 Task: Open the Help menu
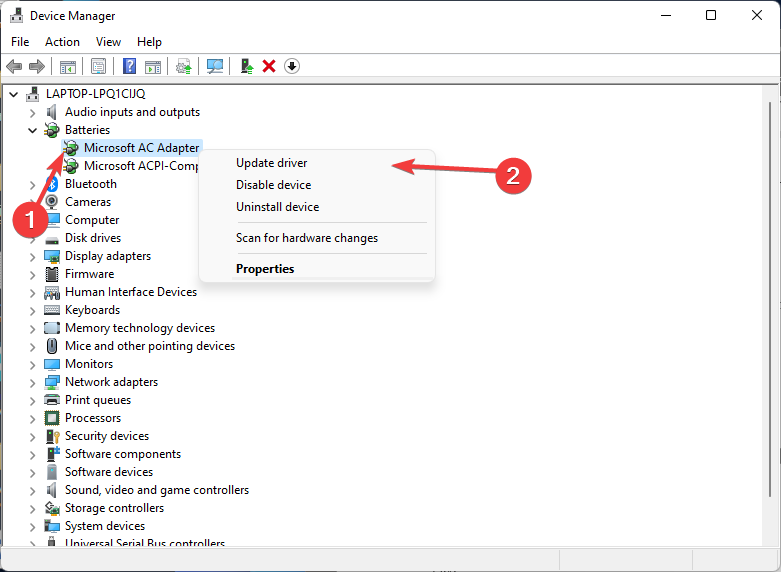click(x=149, y=42)
